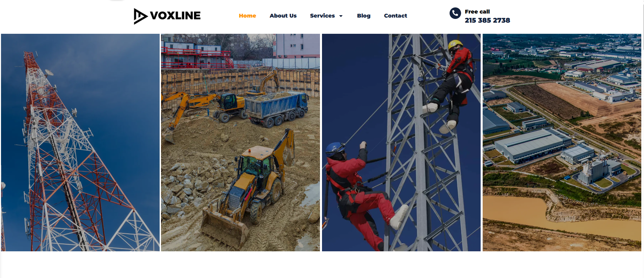The height and width of the screenshot is (278, 644).
Task: Click the phone number 215 385 2738
Action: click(487, 20)
